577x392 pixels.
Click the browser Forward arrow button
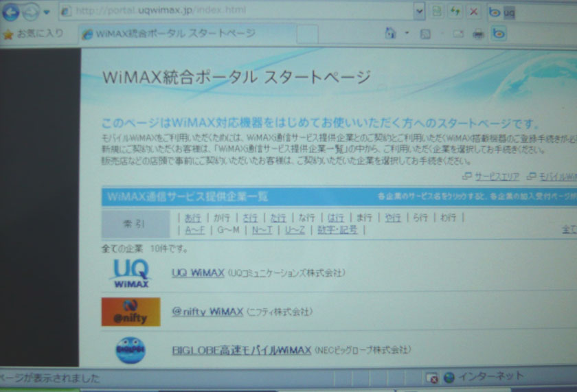pyautogui.click(x=30, y=13)
